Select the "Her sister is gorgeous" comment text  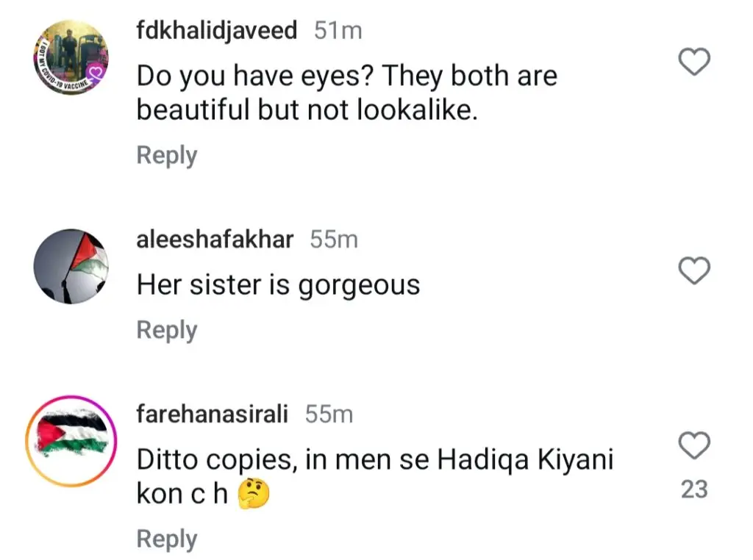pos(278,285)
